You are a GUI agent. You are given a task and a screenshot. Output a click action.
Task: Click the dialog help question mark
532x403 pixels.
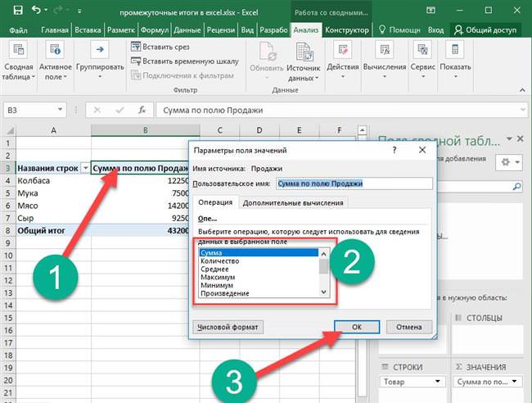click(394, 150)
